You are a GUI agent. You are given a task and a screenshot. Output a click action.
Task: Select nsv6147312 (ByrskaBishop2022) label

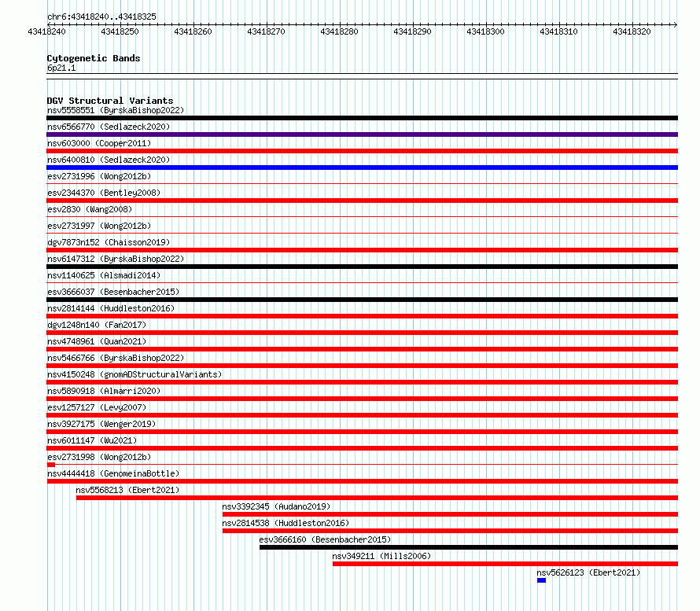click(116, 259)
